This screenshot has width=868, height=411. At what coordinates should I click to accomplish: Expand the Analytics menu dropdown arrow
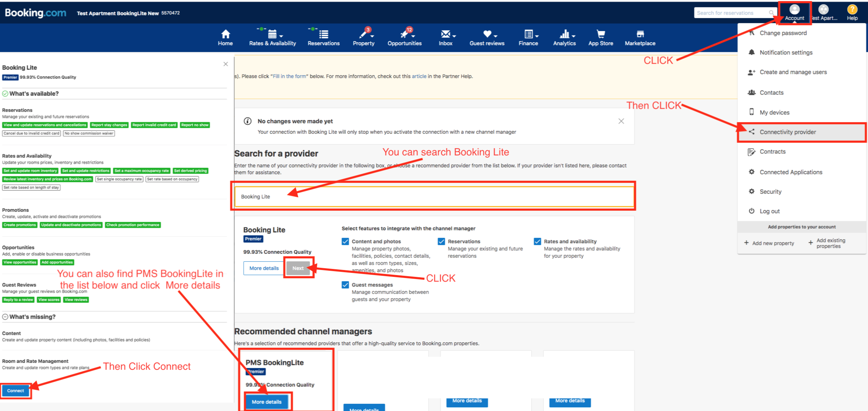point(574,36)
